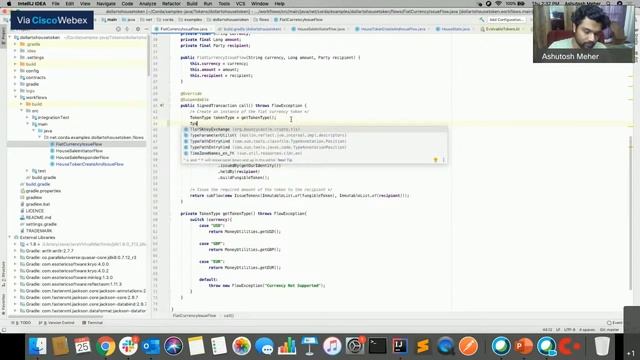Viewport: 640px width, 360px height.
Task: Collapse External Libraries node
Action: point(9,238)
